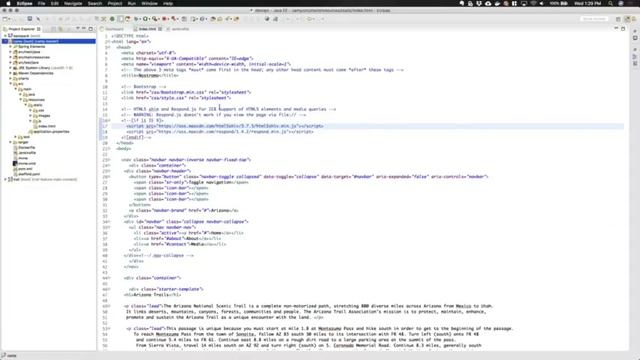Maximize the Project Explorer panel
The width and height of the screenshot is (640, 360).
tap(91, 29)
